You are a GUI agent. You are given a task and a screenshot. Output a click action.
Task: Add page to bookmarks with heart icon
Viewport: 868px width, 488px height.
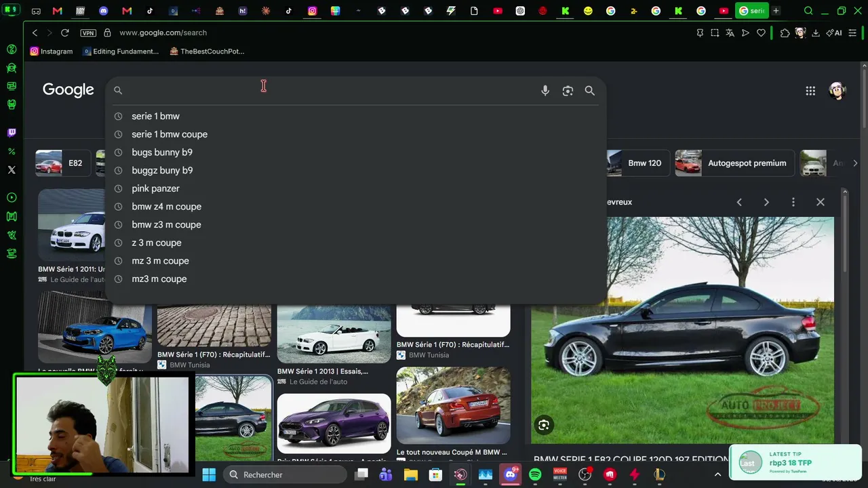(x=761, y=33)
